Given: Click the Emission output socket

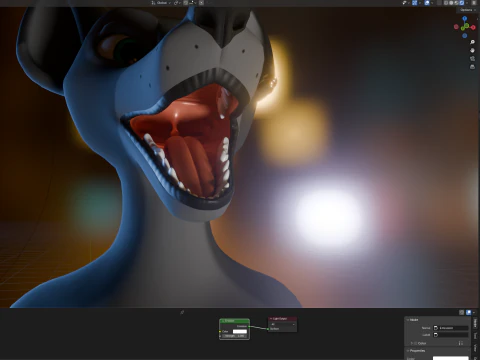Looking at the screenshot, I should coord(249,326).
